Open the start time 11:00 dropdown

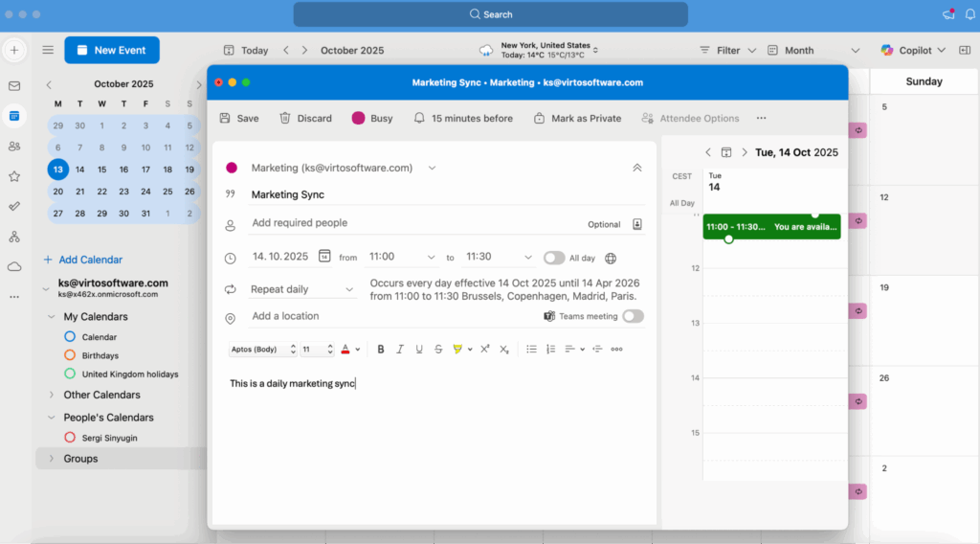click(x=431, y=257)
